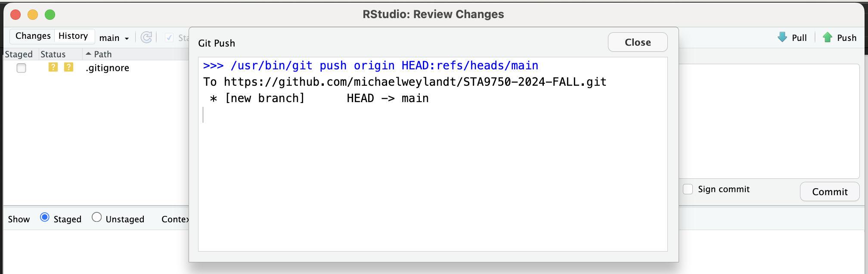Select the Staged radio button
868x274 pixels.
click(x=44, y=218)
